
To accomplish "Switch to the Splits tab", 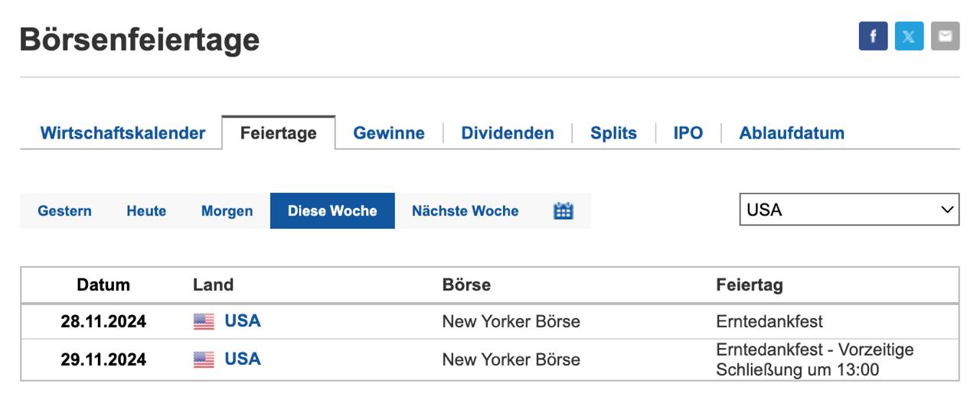I will (x=613, y=133).
